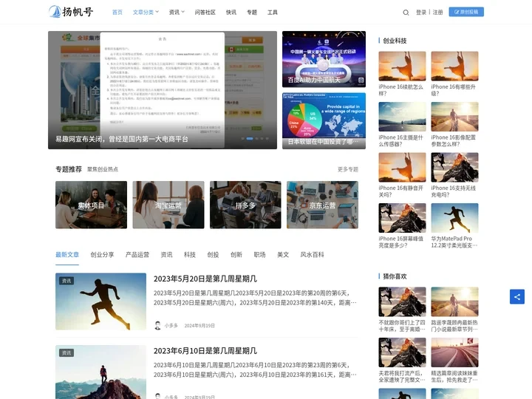
Task: Click 资讯 tag on 6月10日 article thumbnail
Action: click(x=66, y=353)
